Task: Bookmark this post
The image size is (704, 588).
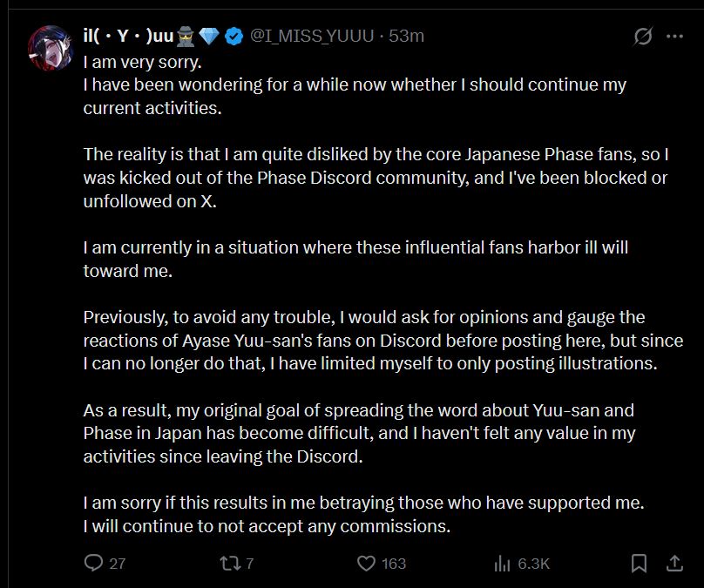Action: [x=639, y=564]
